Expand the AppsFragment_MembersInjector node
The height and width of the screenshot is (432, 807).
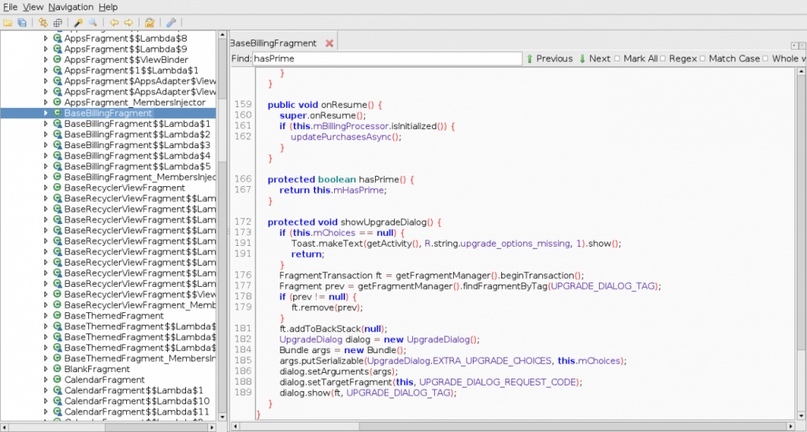[45, 102]
